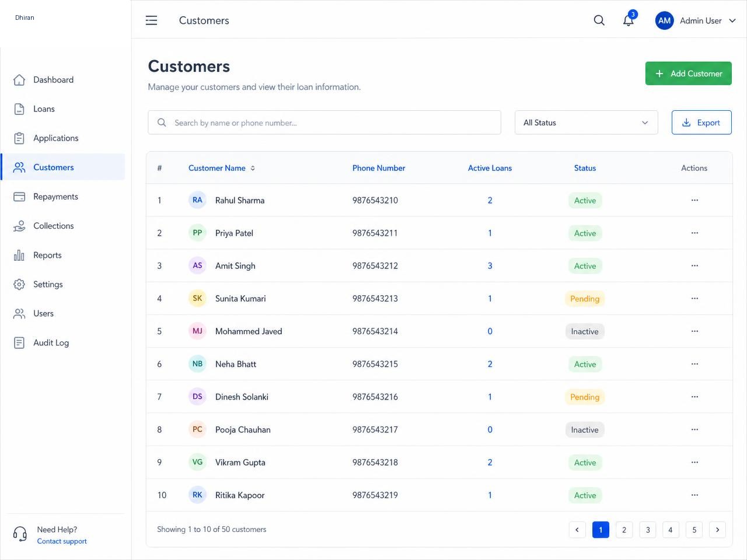This screenshot has width=747, height=560.
Task: Open the All Status filter dropdown
Action: pyautogui.click(x=586, y=123)
